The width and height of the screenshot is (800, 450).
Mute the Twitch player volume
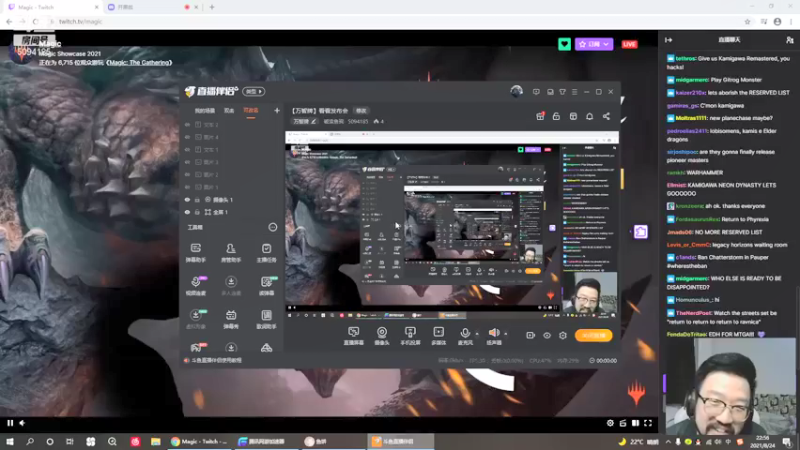(22, 423)
